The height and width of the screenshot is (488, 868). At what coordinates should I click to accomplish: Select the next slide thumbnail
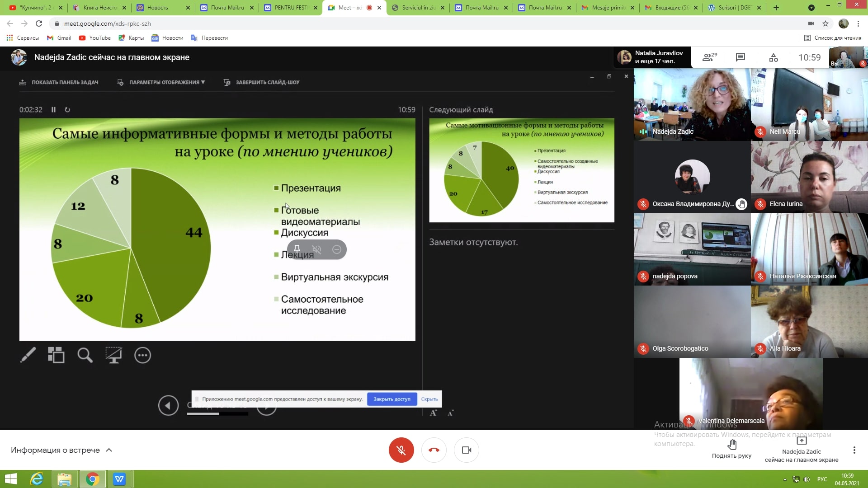pos(521,170)
